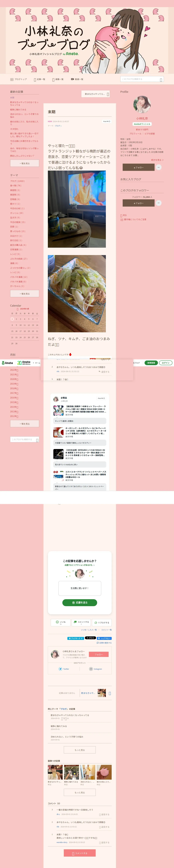Click 一覧を見る under テーマ list
This screenshot has width=174, height=868.
pos(25,294)
